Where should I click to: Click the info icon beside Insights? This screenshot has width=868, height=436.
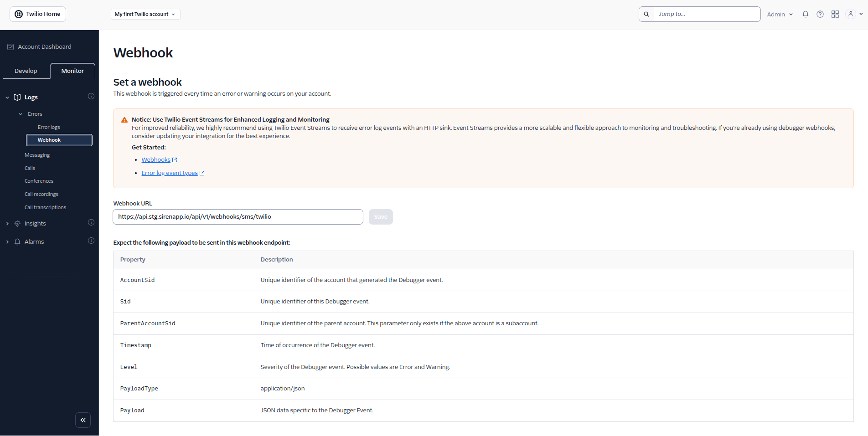pos(91,222)
